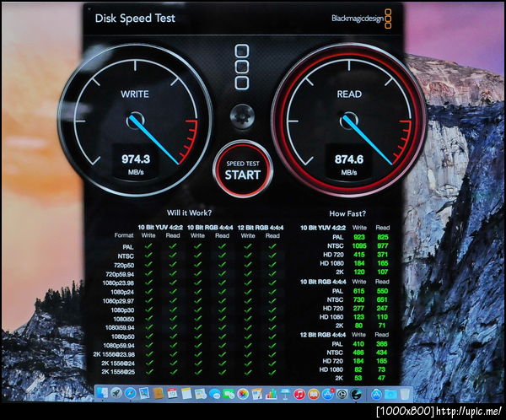
Task: Click the '10 Bit YUV 4:2:2' column header in Will it Work
Action: 160,228
